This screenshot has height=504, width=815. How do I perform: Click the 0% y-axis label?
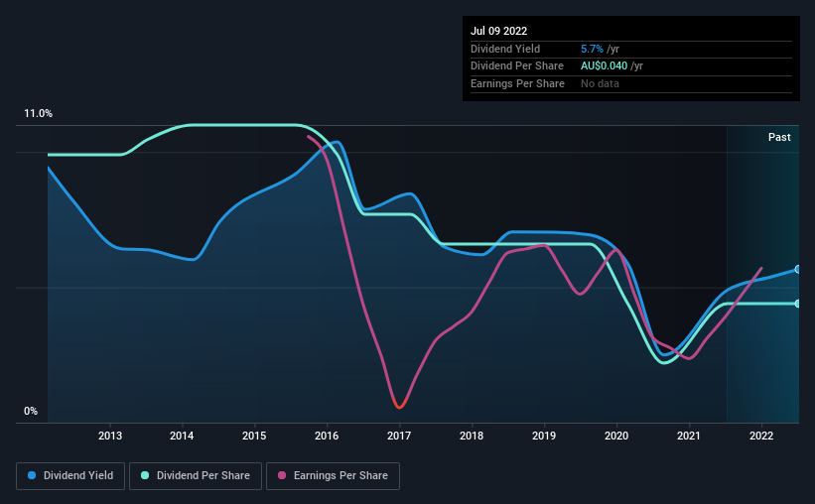[31, 411]
